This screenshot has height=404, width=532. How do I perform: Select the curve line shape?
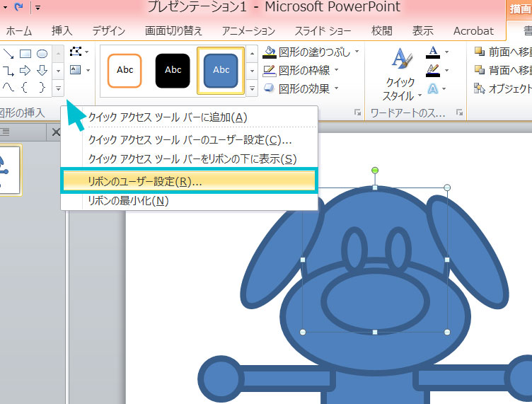click(x=8, y=88)
